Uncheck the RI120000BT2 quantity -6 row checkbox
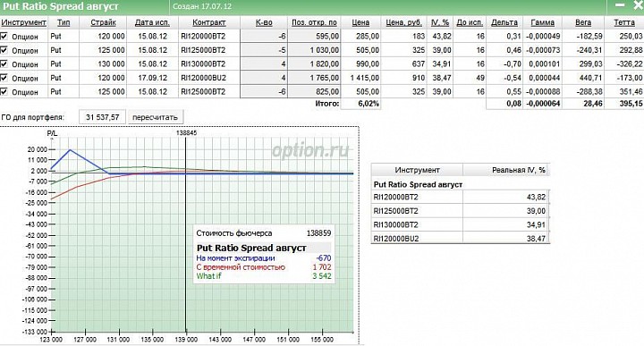Screen dimensions: 644x346 pos(4,37)
